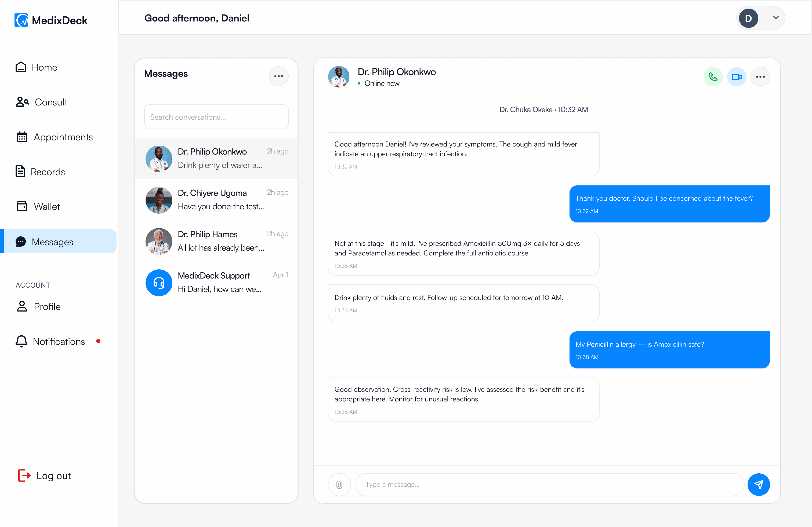This screenshot has height=527, width=812.
Task: Click the Wallet icon in sidebar
Action: pyautogui.click(x=22, y=206)
